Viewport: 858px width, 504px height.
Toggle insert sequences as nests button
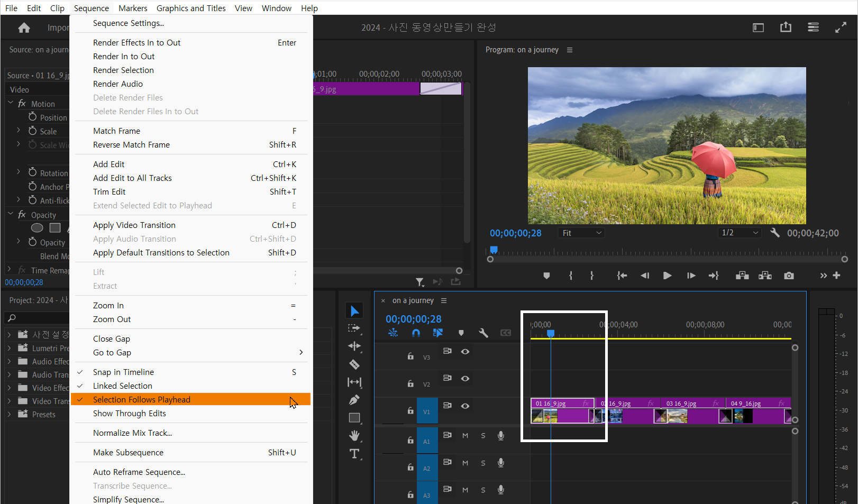click(393, 333)
